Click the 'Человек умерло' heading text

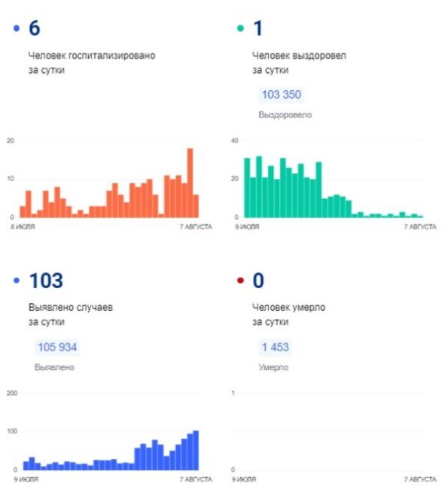coord(289,307)
